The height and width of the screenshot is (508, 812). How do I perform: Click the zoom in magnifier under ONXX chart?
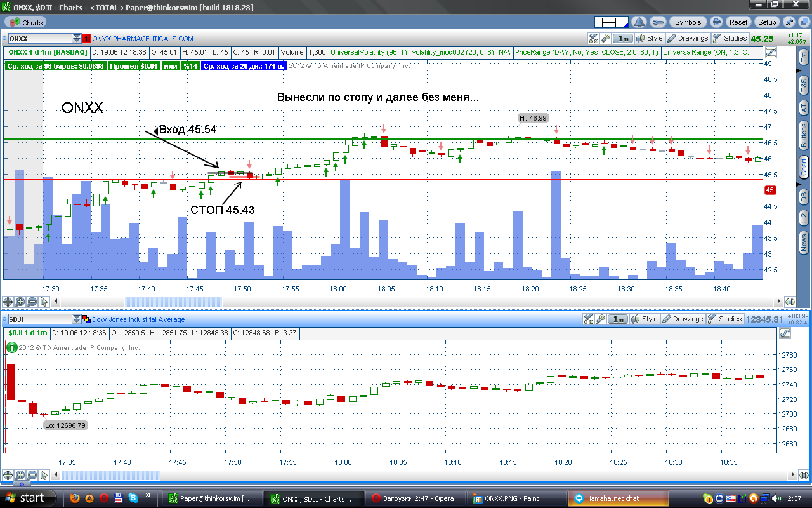point(20,302)
